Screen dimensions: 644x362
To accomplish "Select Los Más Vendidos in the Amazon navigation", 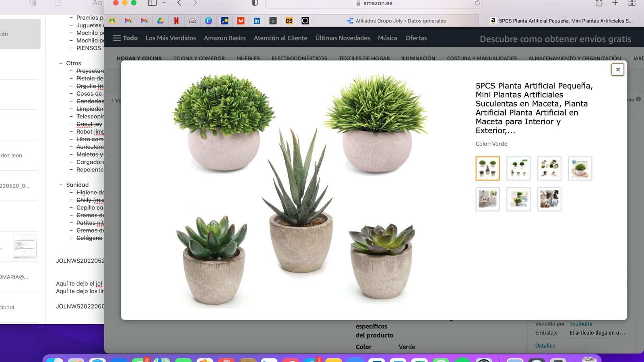I will 170,38.
